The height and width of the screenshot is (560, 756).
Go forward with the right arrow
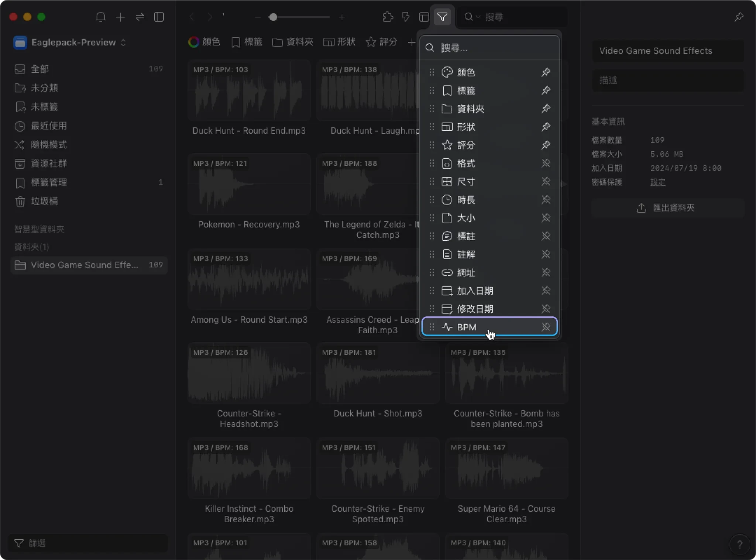click(x=210, y=17)
